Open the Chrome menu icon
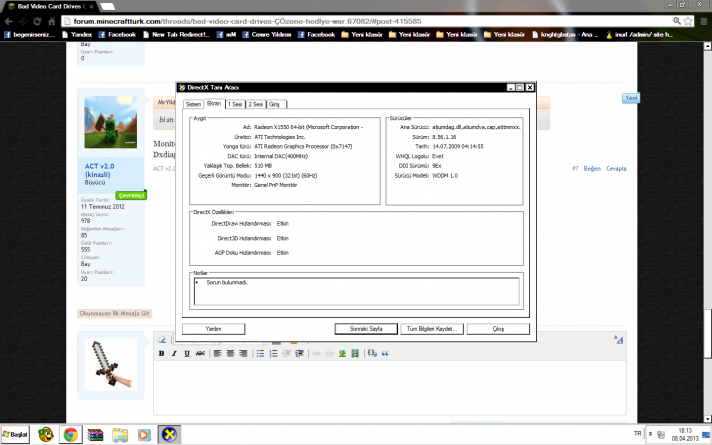 click(703, 21)
